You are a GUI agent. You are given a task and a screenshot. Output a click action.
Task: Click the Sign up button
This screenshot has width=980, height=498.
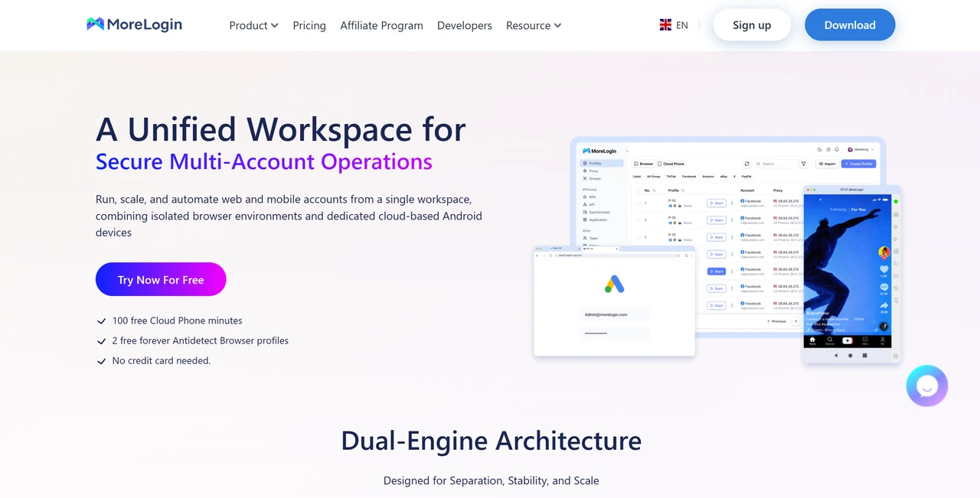tap(752, 25)
